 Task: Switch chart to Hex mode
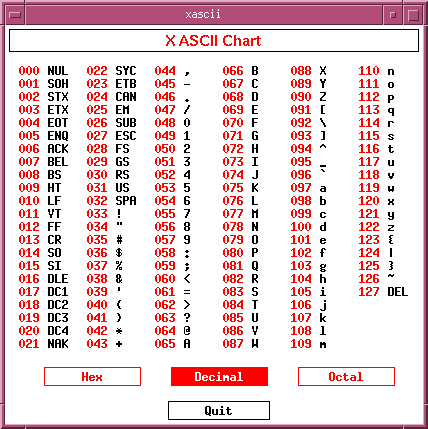click(x=92, y=377)
